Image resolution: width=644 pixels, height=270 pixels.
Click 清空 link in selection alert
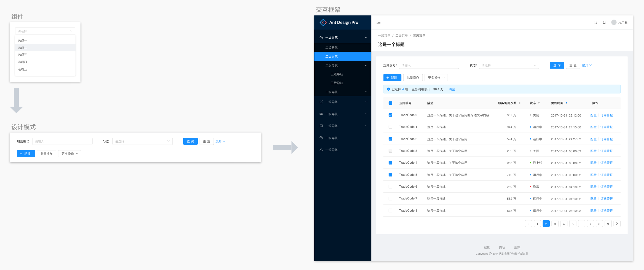tap(452, 89)
